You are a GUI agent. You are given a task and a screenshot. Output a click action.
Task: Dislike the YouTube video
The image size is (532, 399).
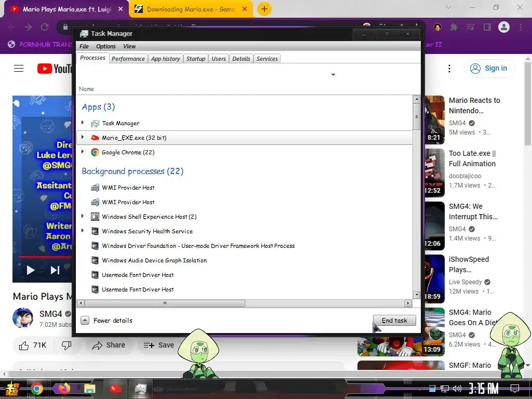point(66,345)
